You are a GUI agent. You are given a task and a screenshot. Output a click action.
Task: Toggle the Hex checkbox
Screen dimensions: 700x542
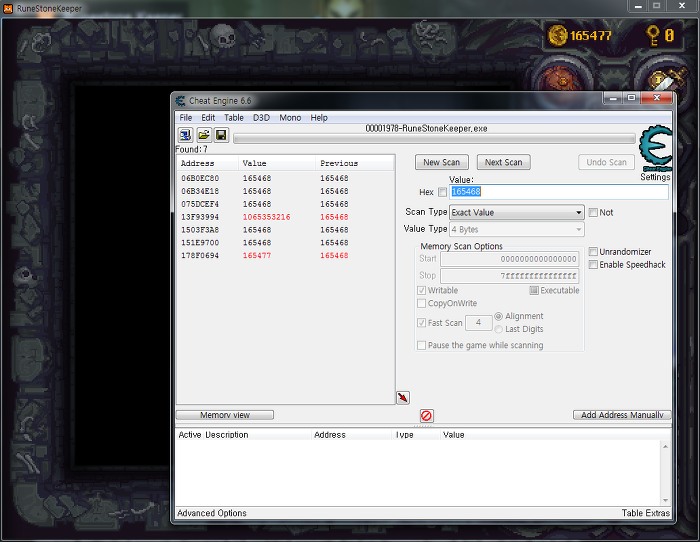point(442,192)
